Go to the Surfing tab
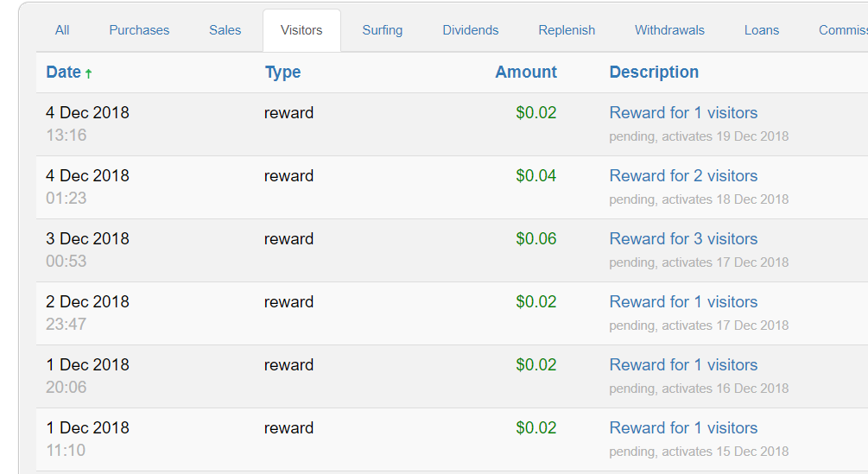Screen dimensions: 868x474 click(383, 30)
